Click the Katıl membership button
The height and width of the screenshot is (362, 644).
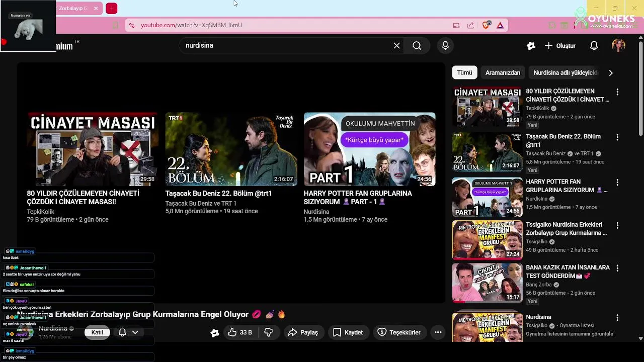tap(97, 332)
